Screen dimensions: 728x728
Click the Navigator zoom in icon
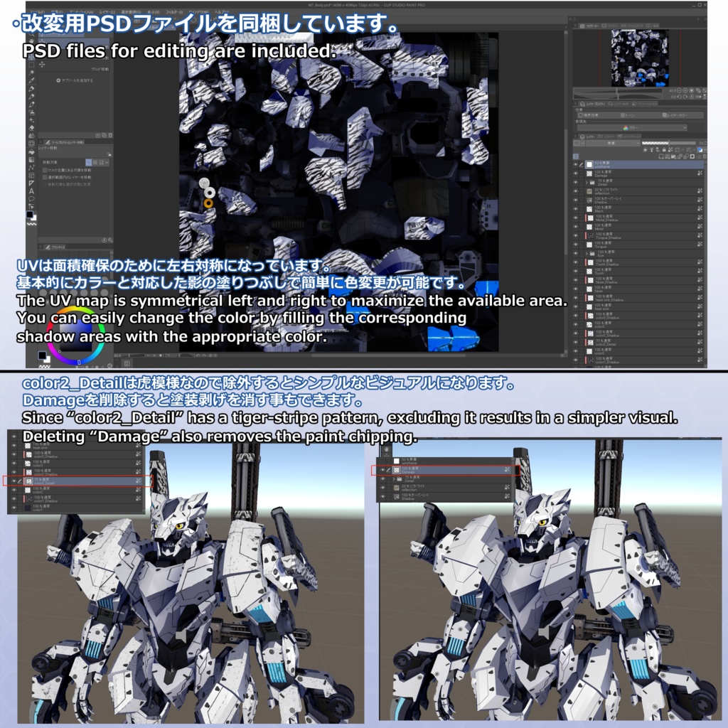(x=685, y=90)
